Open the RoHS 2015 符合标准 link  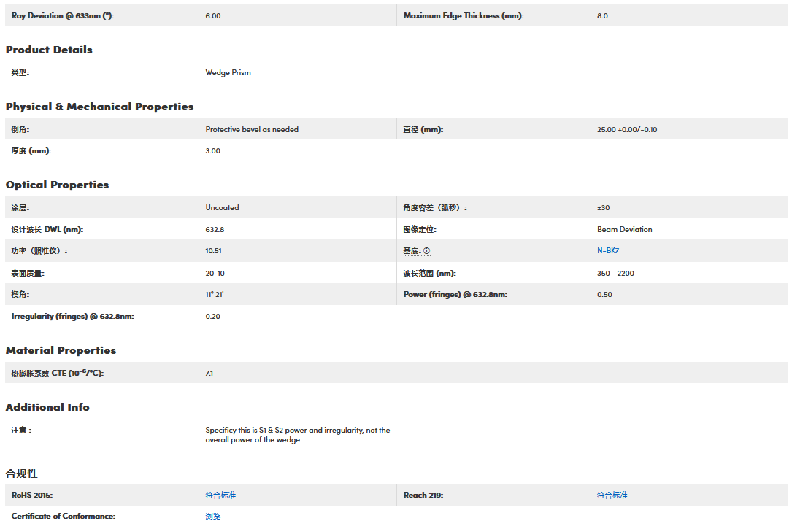tap(220, 496)
